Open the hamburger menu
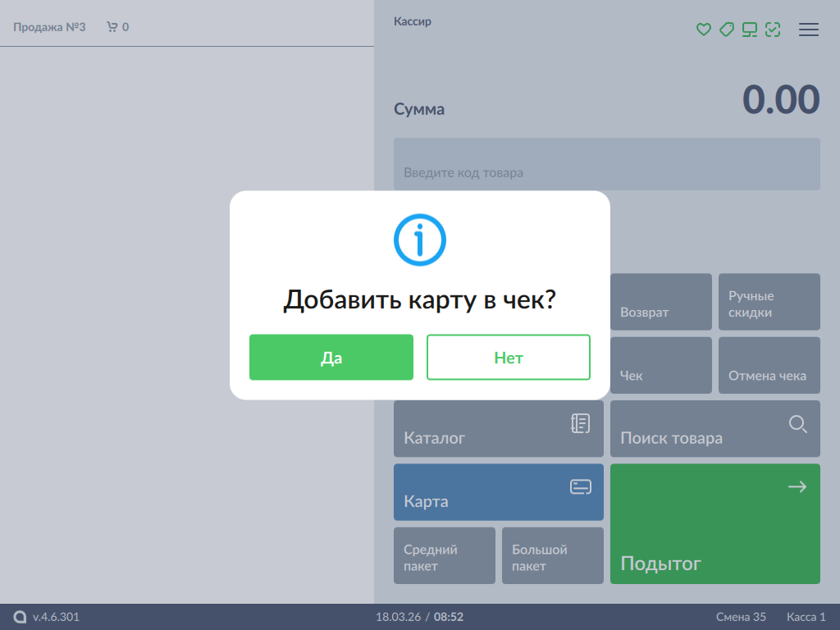Viewport: 840px width, 630px height. coord(809,30)
